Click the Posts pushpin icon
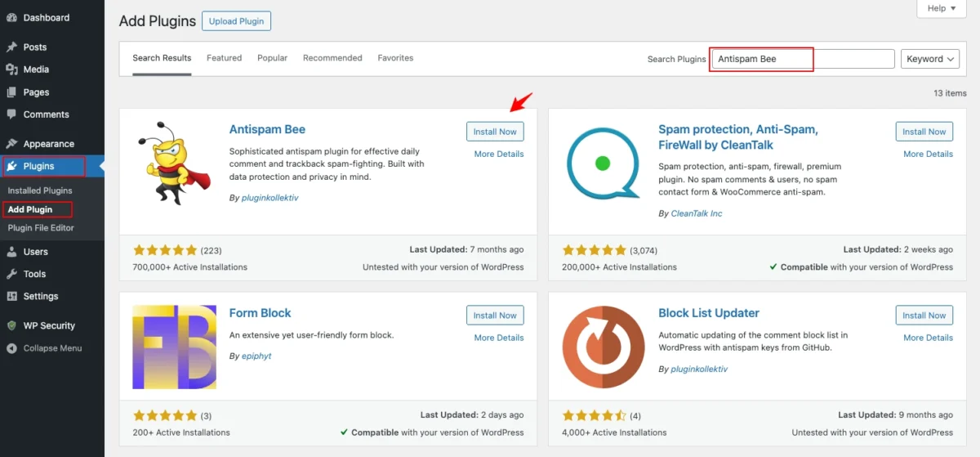Screen dimensions: 980x457 coord(11,47)
